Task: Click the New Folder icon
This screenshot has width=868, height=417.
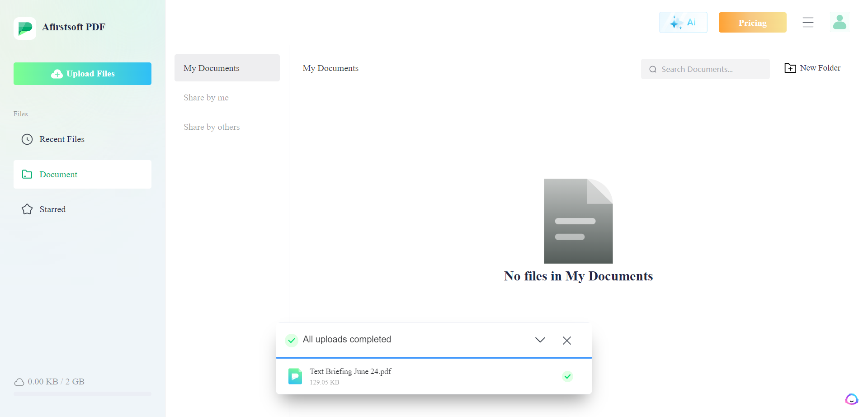Action: point(790,68)
